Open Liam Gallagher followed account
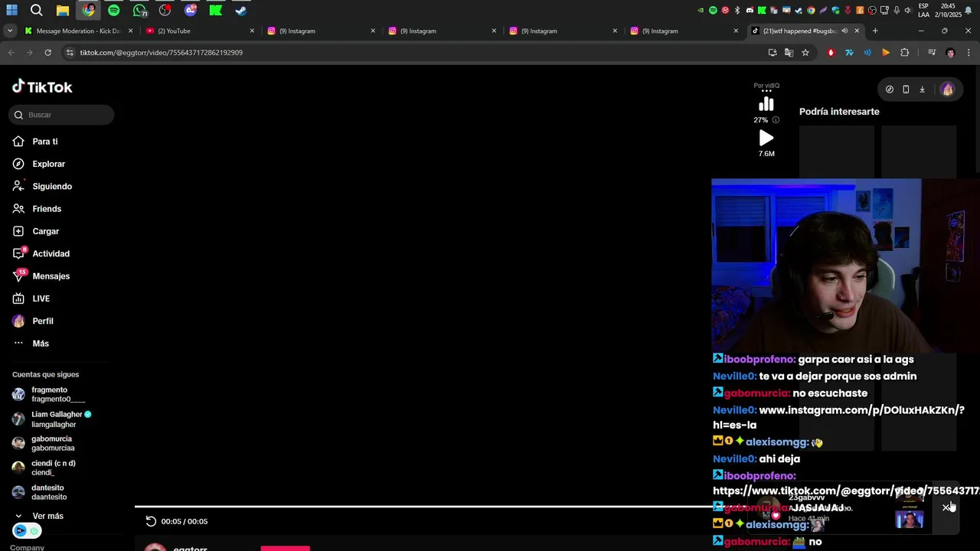This screenshot has width=980, height=551. click(52, 419)
